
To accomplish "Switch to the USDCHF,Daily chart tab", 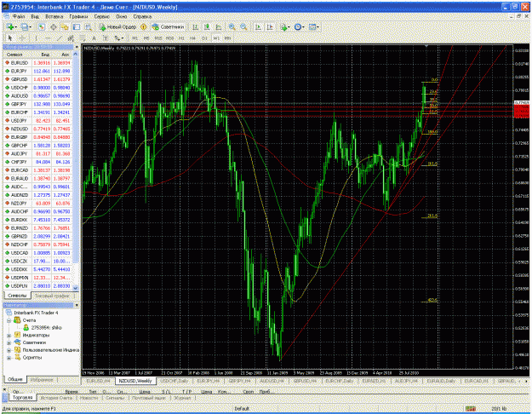I will click(174, 381).
